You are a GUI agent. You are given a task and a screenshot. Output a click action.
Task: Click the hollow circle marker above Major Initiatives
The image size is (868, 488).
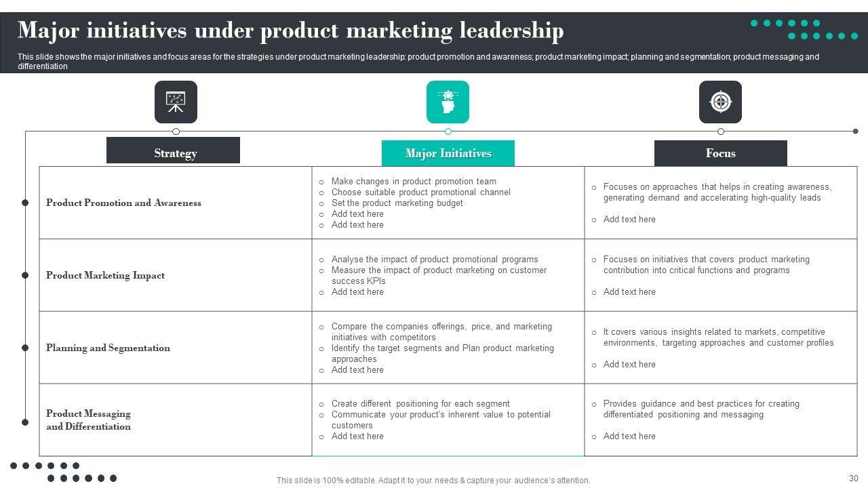pyautogui.click(x=448, y=131)
